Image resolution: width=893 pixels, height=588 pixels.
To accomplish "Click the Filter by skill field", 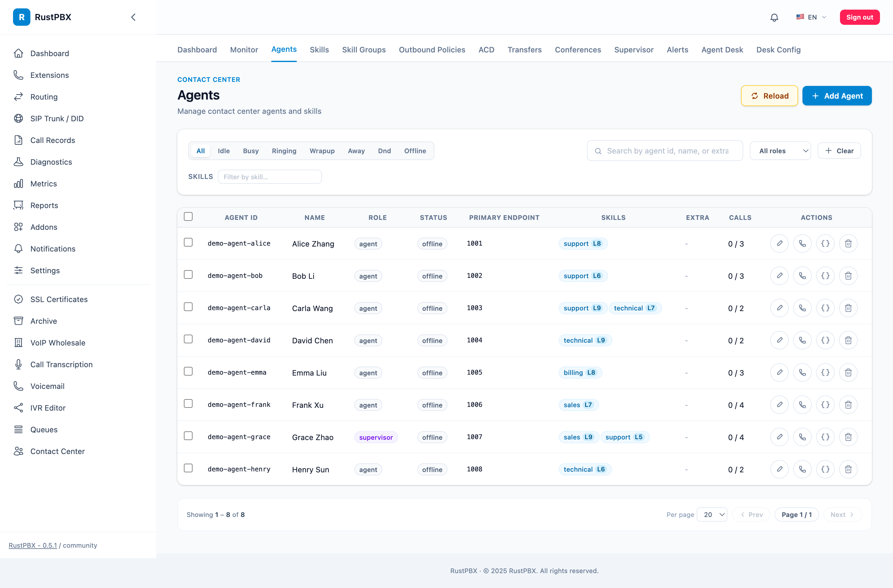I will 269,177.
